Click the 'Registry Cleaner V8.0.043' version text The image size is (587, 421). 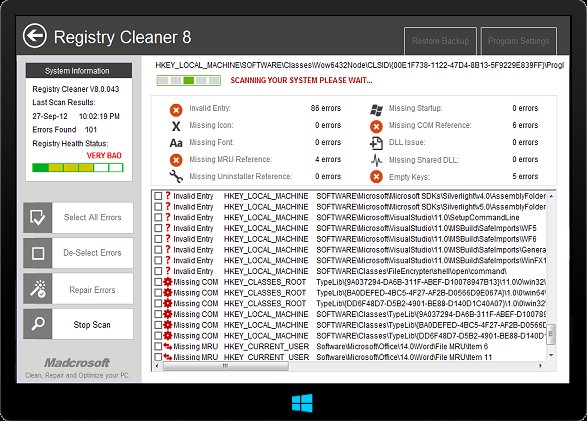pos(76,89)
